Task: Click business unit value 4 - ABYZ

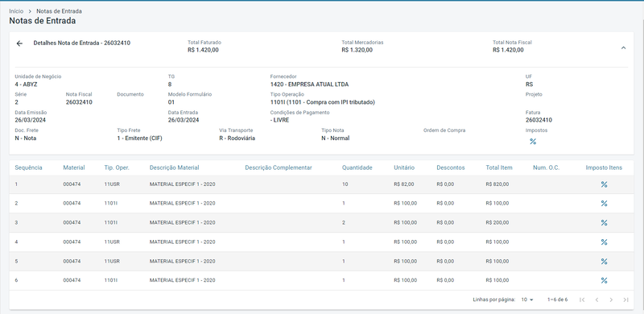Action: click(26, 85)
